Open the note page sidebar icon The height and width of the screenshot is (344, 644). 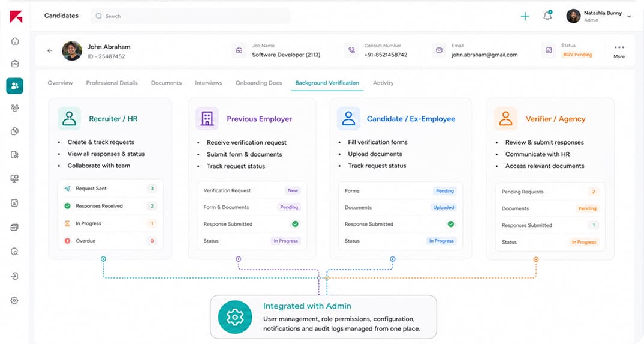(15, 203)
